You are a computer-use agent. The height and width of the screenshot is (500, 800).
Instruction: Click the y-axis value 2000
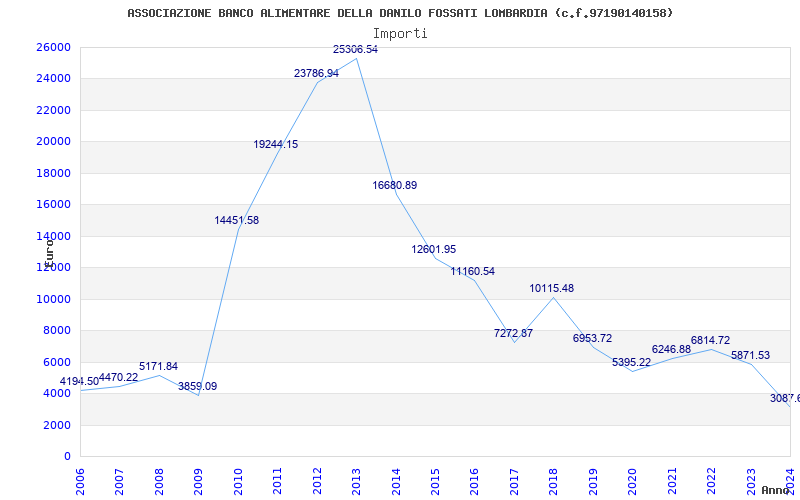point(56,425)
